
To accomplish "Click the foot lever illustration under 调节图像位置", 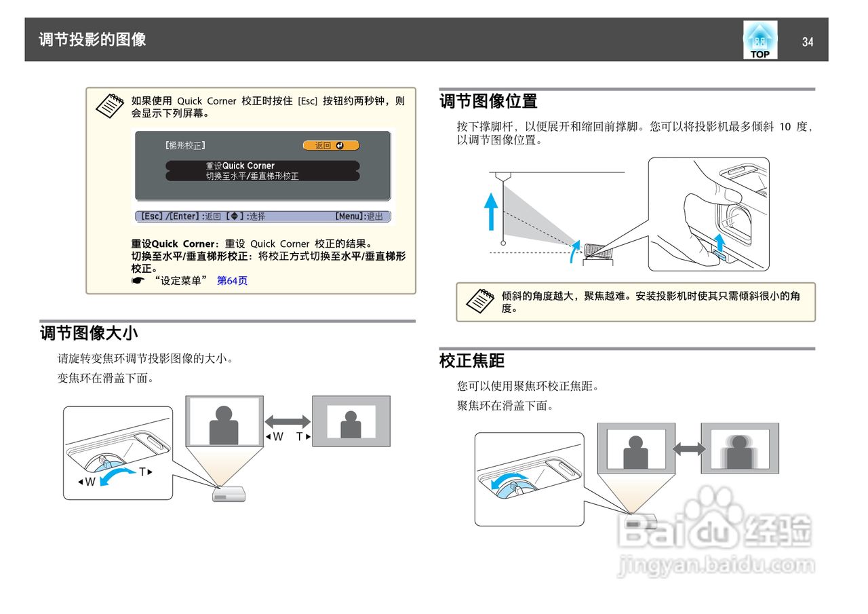I will 709,210.
